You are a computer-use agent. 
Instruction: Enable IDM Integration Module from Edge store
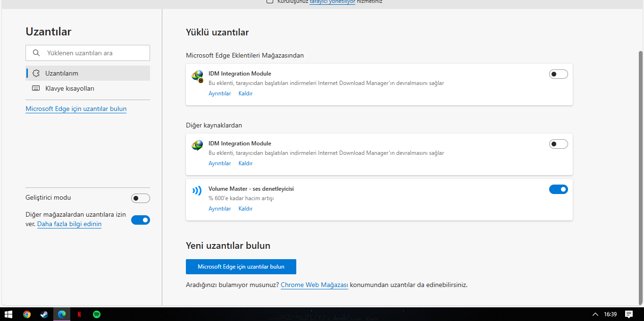pos(559,74)
